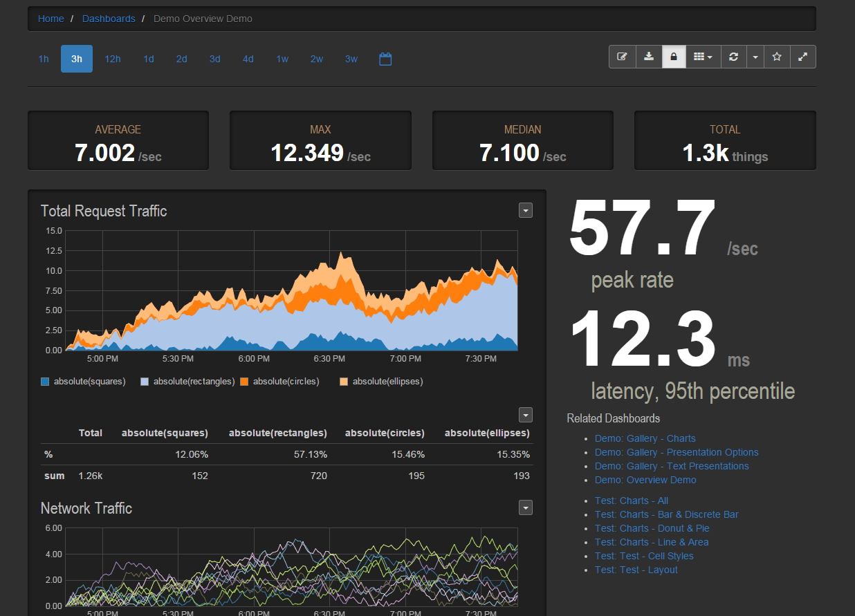The height and width of the screenshot is (616, 855).
Task: Click the 720 sum cell
Action: pos(319,476)
